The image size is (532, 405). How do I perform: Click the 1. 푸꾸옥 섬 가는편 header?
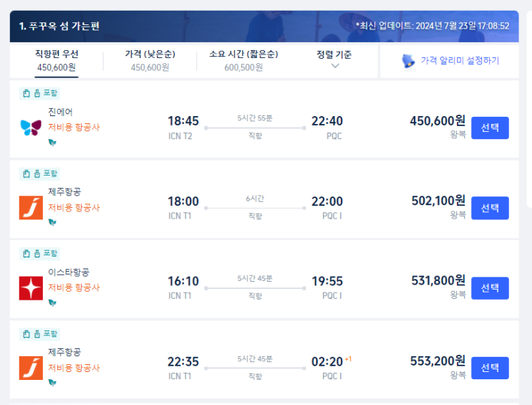point(59,27)
